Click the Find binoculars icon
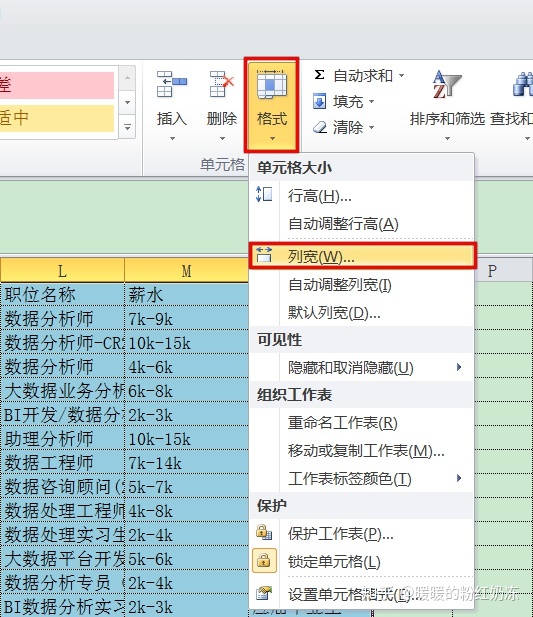533x617 pixels. click(523, 83)
